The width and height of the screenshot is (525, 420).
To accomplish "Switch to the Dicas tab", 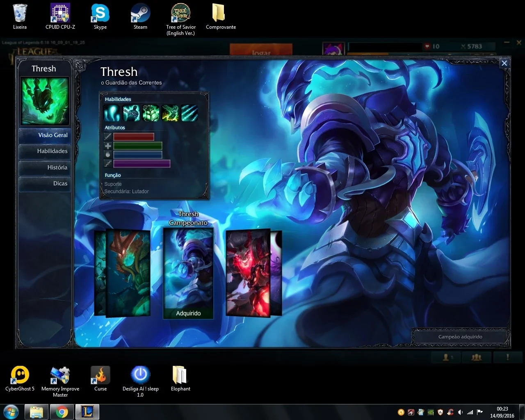I will [x=45, y=183].
